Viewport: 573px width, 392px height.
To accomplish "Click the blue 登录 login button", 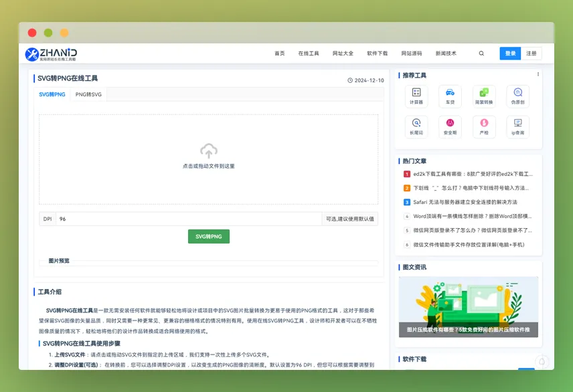I will tap(510, 53).
